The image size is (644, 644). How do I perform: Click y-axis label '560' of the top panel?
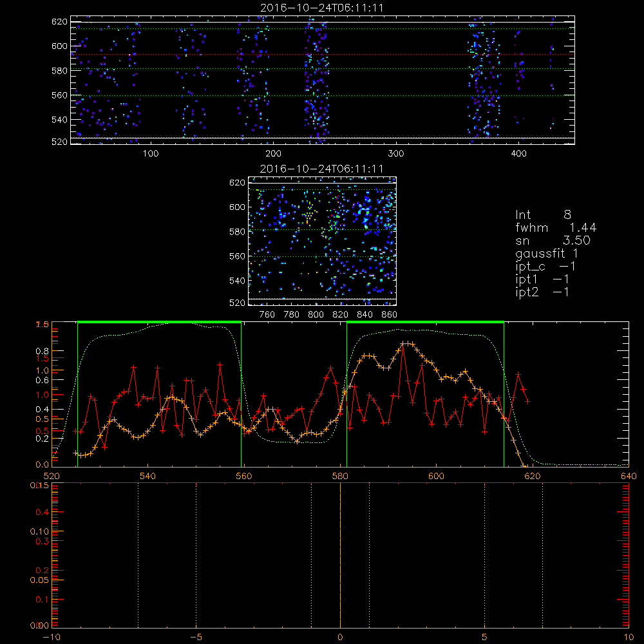(59, 95)
